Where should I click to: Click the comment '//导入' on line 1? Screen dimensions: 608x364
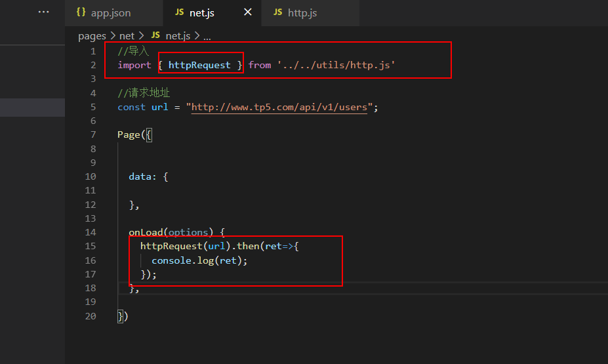pos(133,51)
